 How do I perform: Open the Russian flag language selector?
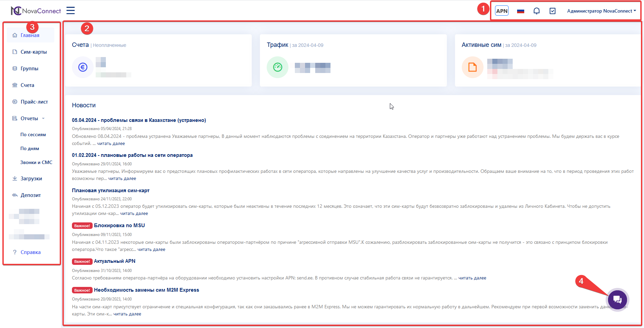click(x=520, y=11)
